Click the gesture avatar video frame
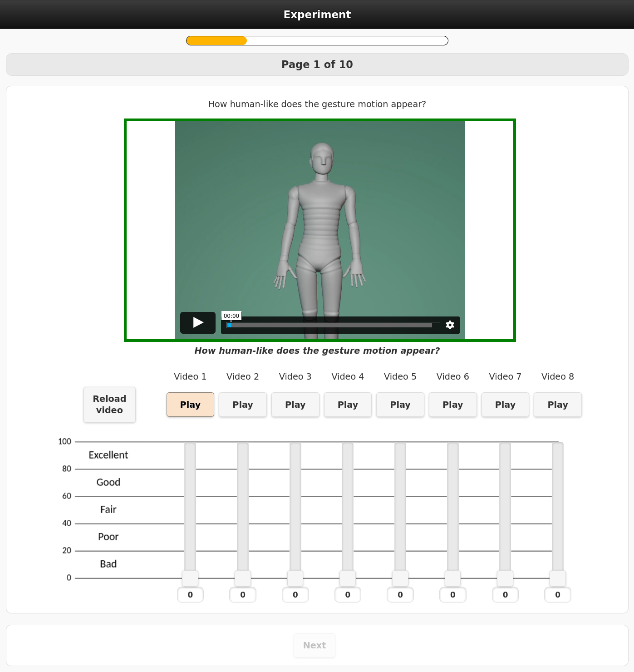The height and width of the screenshot is (672, 634). click(319, 218)
